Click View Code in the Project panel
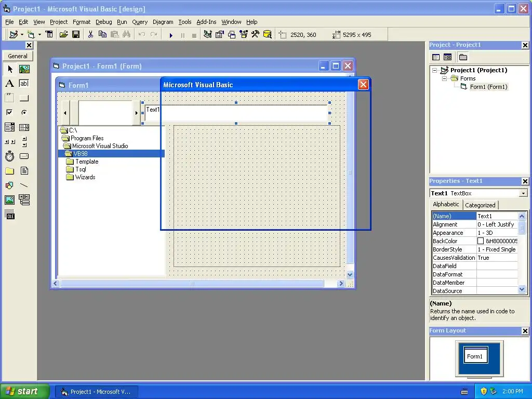The image size is (532, 399). (436, 57)
